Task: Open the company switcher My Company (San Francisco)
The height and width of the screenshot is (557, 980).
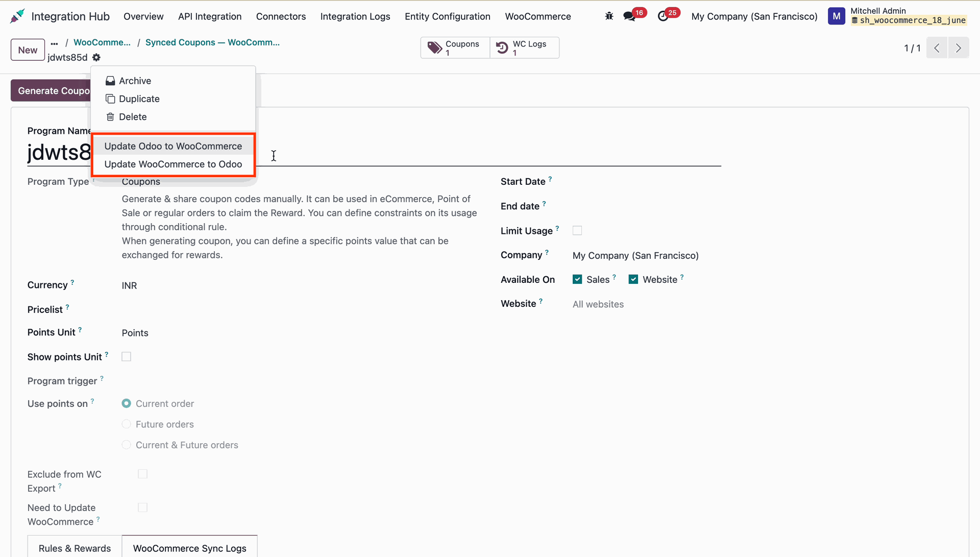Action: click(754, 16)
